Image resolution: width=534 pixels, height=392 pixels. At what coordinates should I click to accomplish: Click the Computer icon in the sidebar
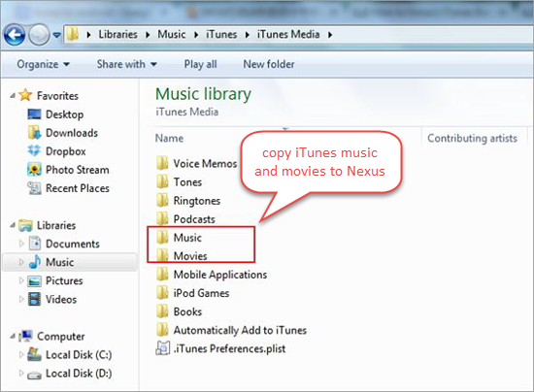(26, 336)
